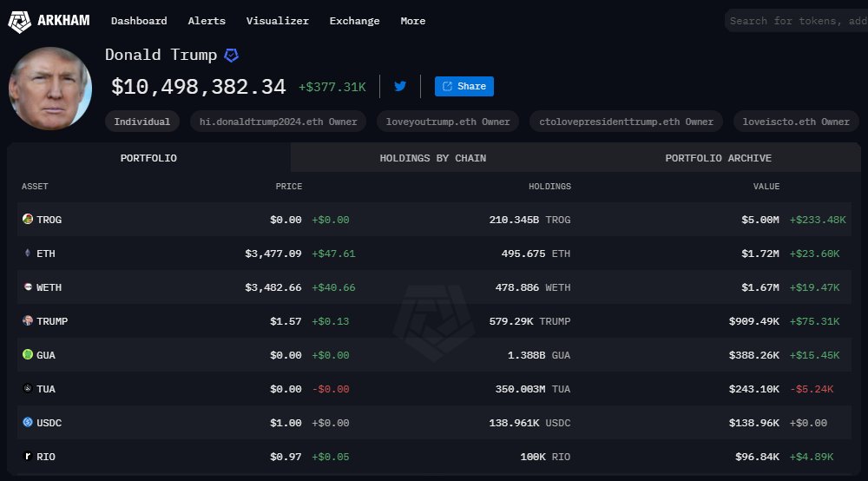Sort by HOLDINGS column header
The width and height of the screenshot is (868, 481).
[x=549, y=187]
